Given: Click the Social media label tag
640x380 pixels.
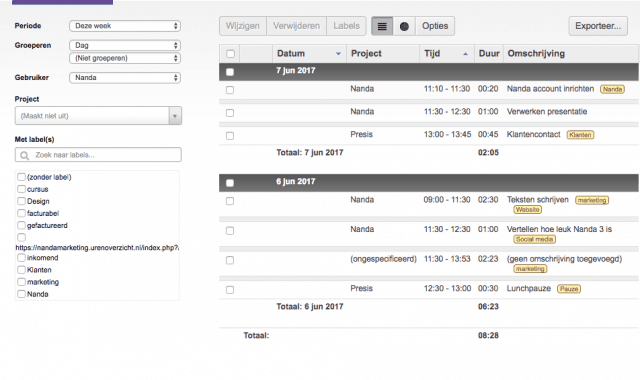Looking at the screenshot, I should (534, 239).
